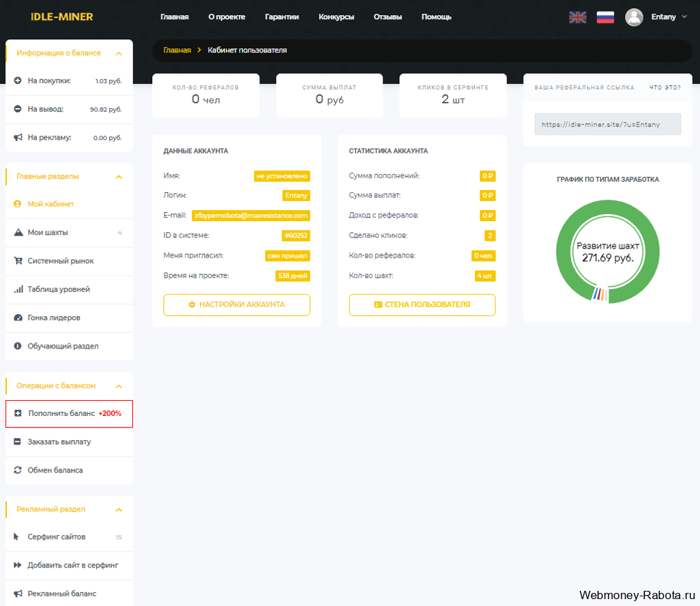Click the Серфинг сайтов cursor icon

pyautogui.click(x=17, y=536)
